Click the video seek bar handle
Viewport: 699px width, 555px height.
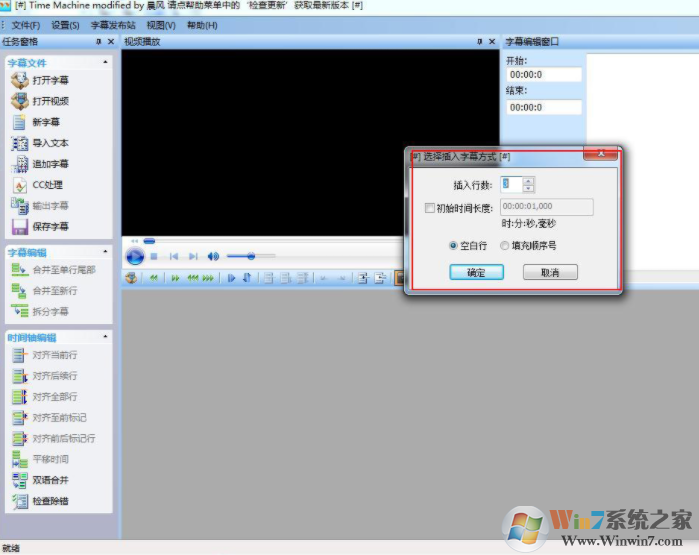[x=149, y=241]
